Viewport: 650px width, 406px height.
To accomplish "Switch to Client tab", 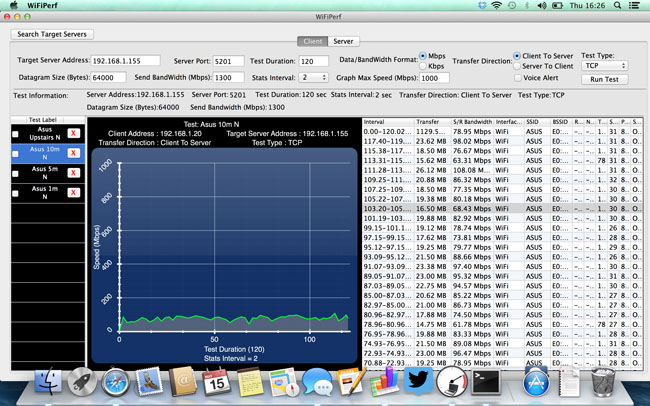I will click(x=313, y=41).
